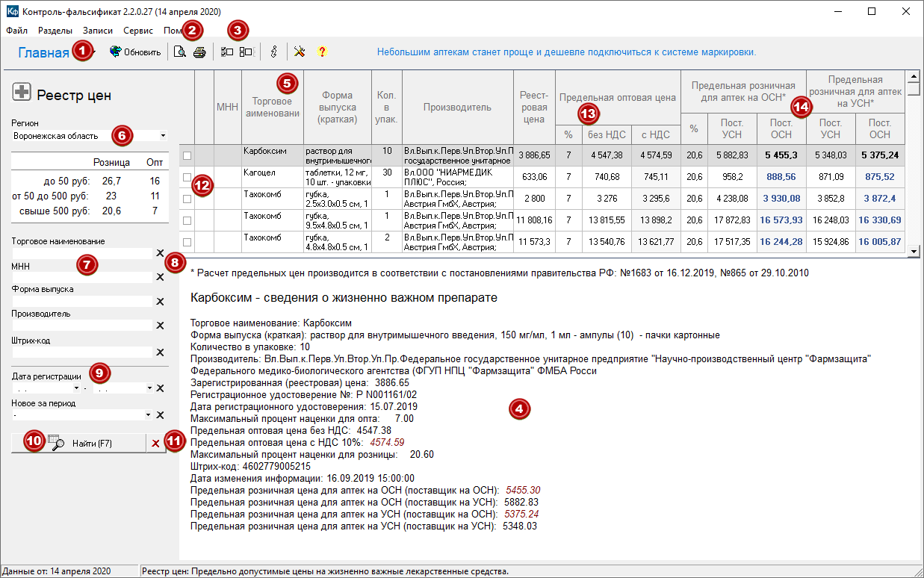This screenshot has width=924, height=578.
Task: Click the table scrollbar up arrow
Action: (x=914, y=76)
